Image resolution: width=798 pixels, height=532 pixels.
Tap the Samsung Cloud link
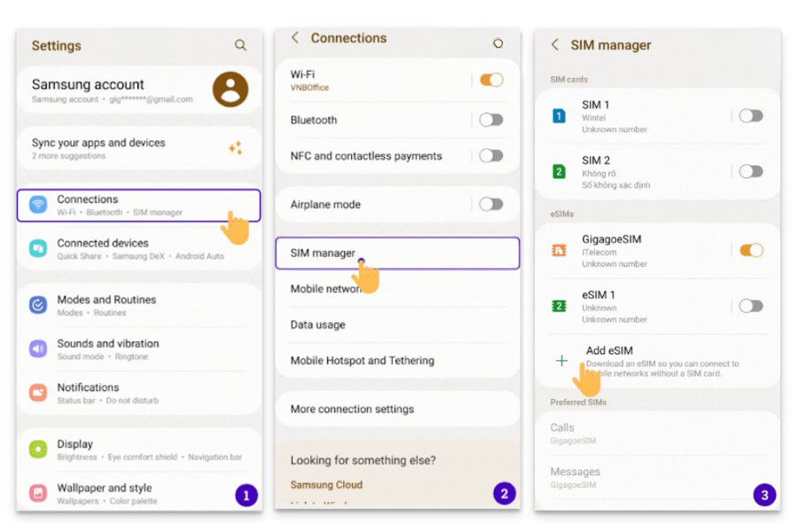(326, 485)
